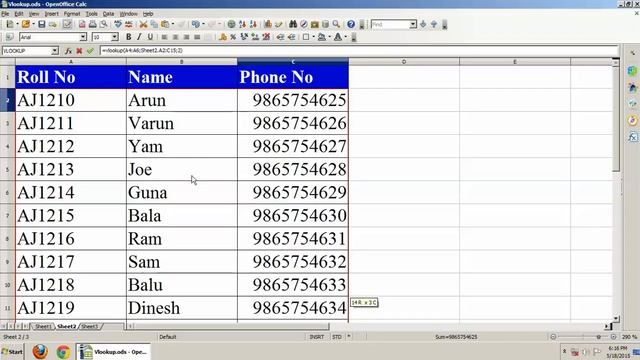Open the Gallery icon
This screenshot has height=360, width=640.
pyautogui.click(x=314, y=24)
